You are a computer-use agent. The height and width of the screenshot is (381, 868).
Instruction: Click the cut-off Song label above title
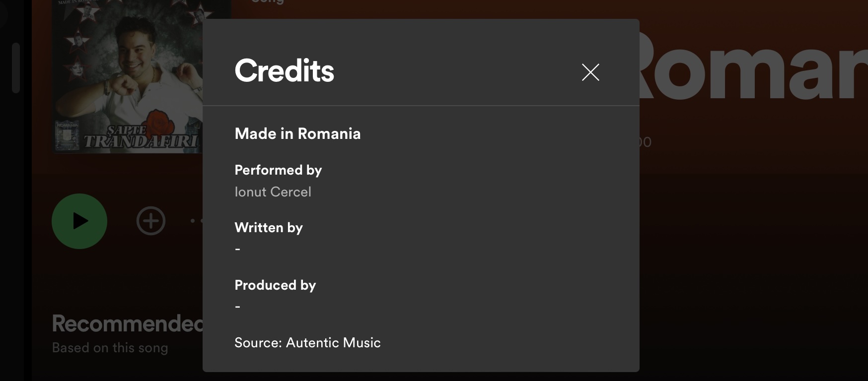268,2
